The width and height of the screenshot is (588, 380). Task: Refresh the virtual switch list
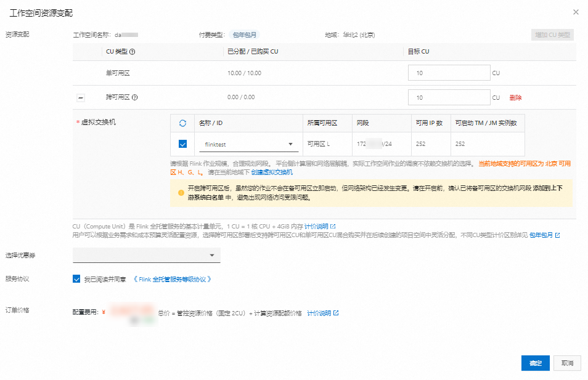click(182, 123)
